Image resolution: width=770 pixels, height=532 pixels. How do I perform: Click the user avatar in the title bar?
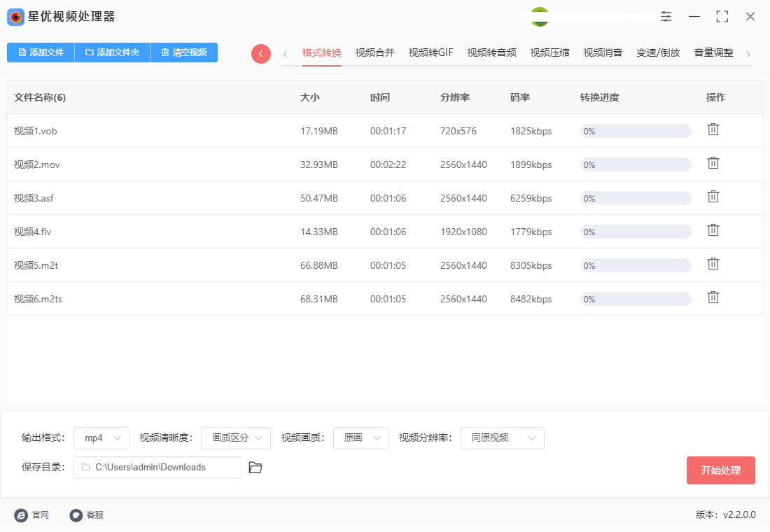coord(539,15)
